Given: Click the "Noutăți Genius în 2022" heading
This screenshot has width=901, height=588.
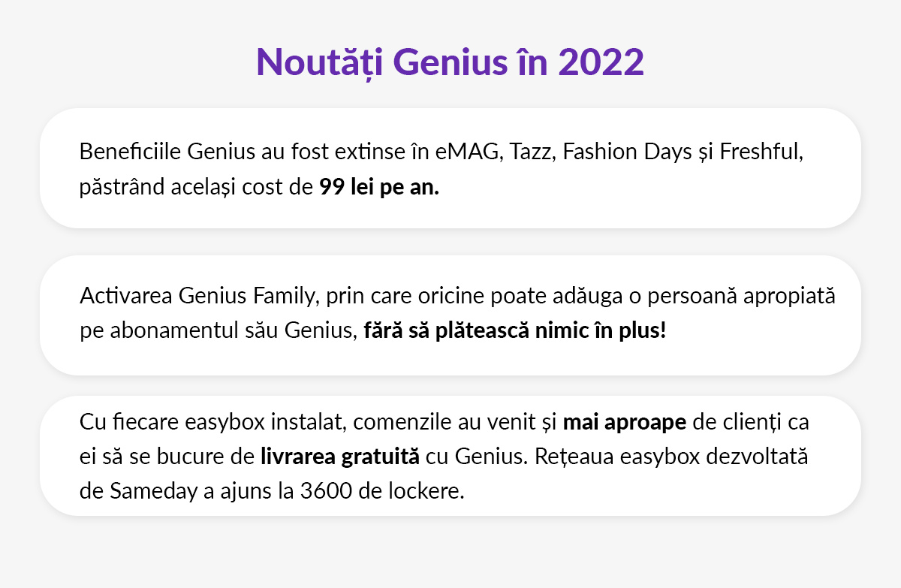Looking at the screenshot, I should point(450,62).
